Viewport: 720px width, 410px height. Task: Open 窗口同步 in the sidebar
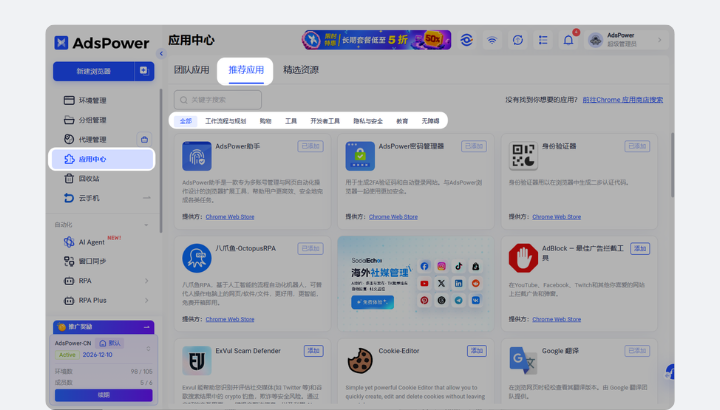pos(92,261)
